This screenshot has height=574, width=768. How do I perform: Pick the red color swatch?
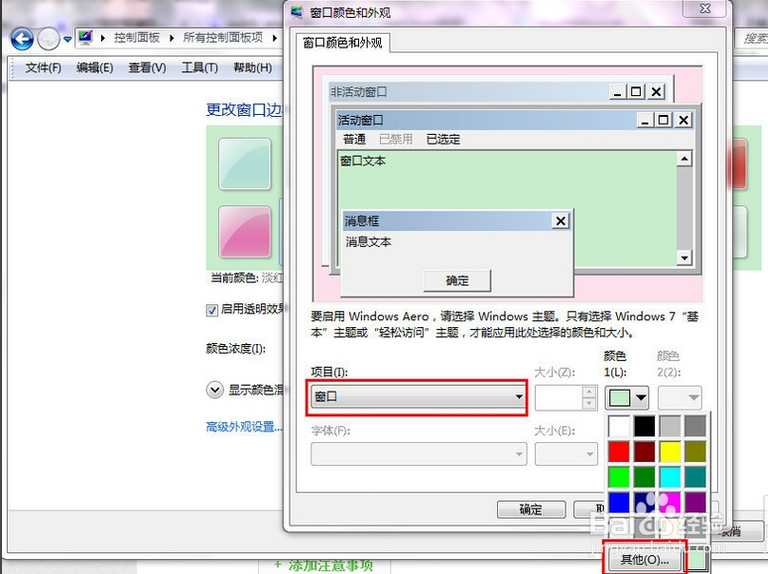click(619, 452)
